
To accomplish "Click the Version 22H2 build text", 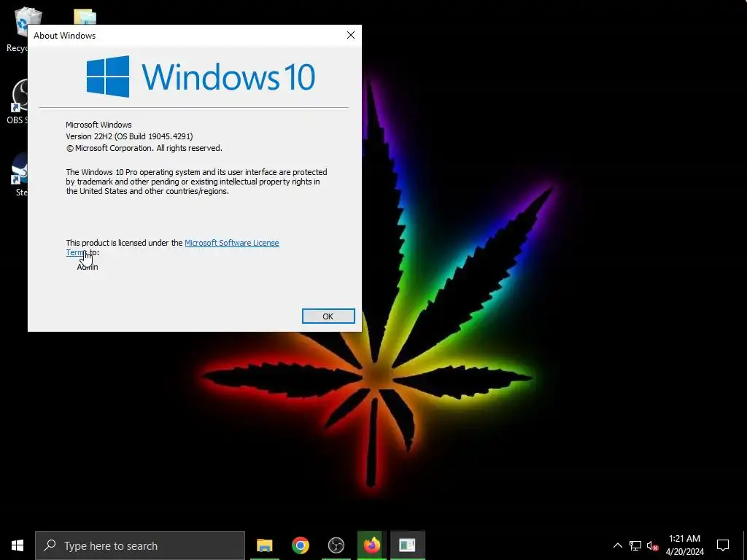I will click(x=129, y=136).
